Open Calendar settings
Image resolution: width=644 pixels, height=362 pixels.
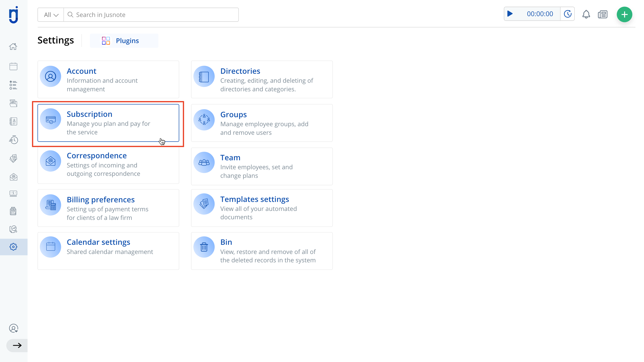point(108,251)
